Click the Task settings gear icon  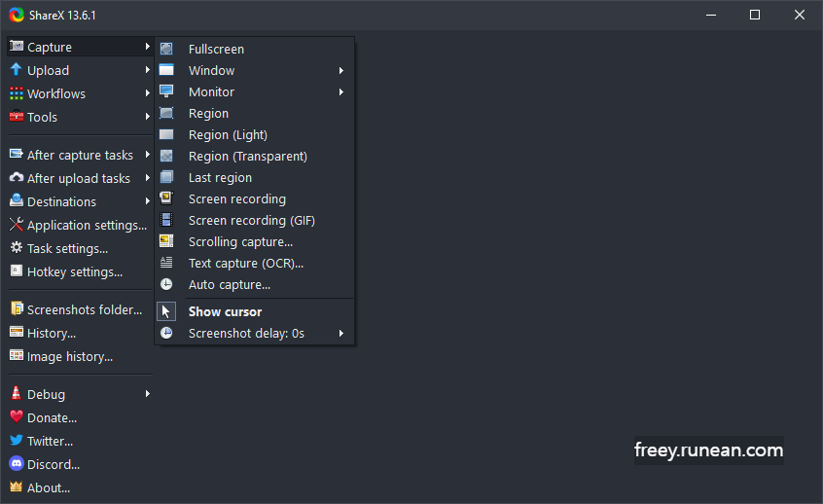(17, 247)
